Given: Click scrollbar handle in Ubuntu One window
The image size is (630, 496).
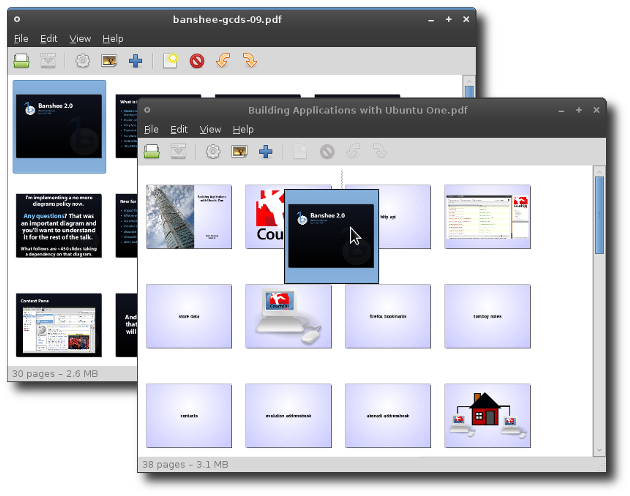Looking at the screenshot, I should (x=599, y=215).
